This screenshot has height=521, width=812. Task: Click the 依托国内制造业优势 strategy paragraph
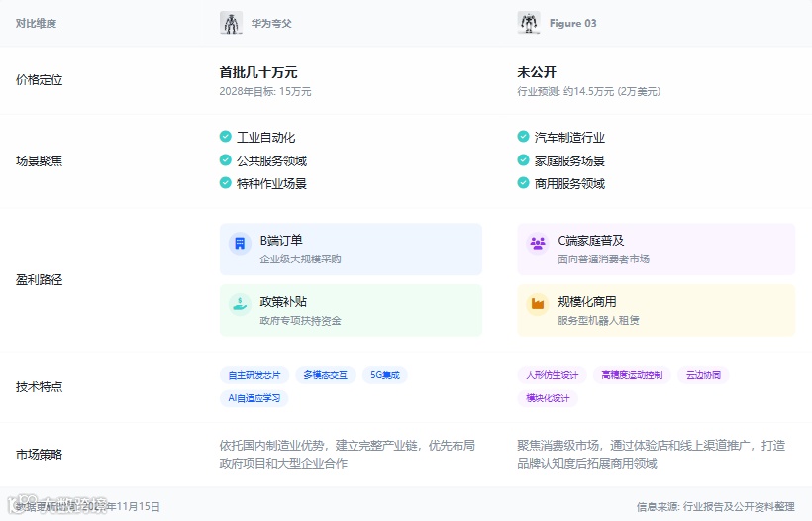(347, 455)
